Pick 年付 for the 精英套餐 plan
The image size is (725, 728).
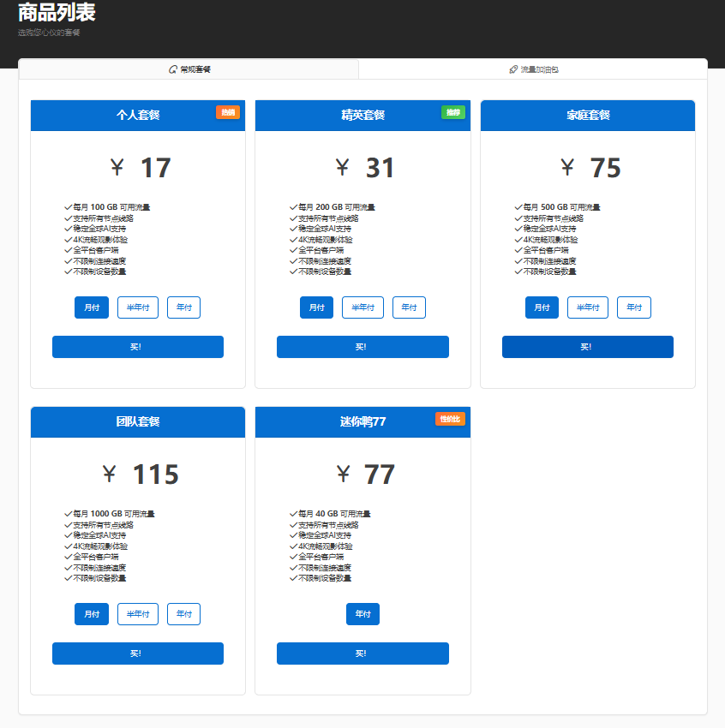click(x=409, y=307)
